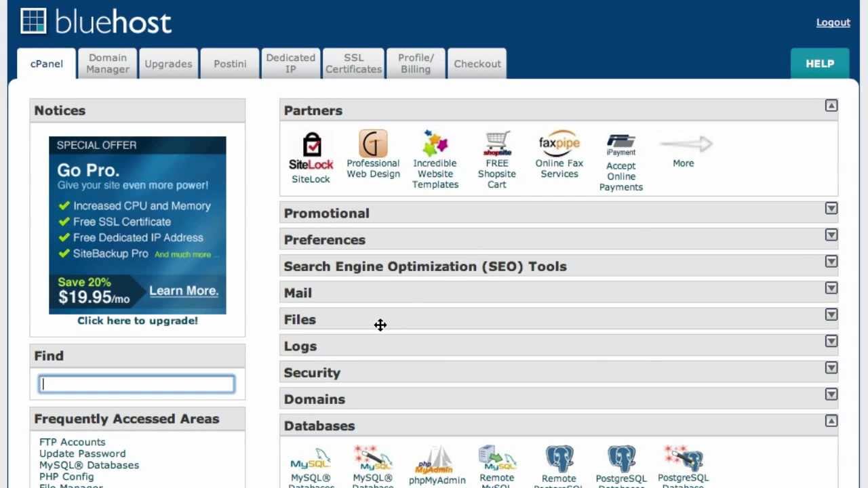Open iPayment Accept Online Payments icon
868x488 pixels.
coord(621,144)
